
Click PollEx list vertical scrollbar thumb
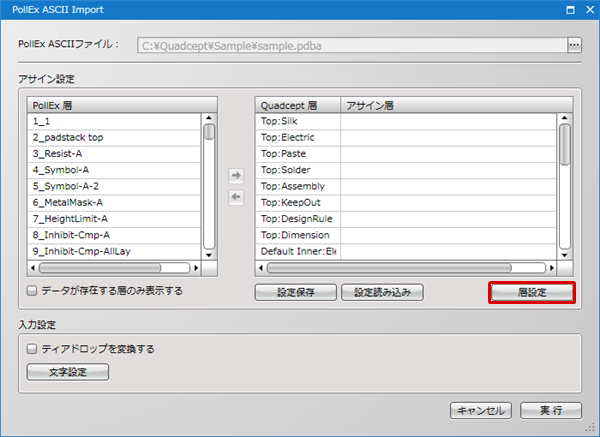pyautogui.click(x=209, y=132)
